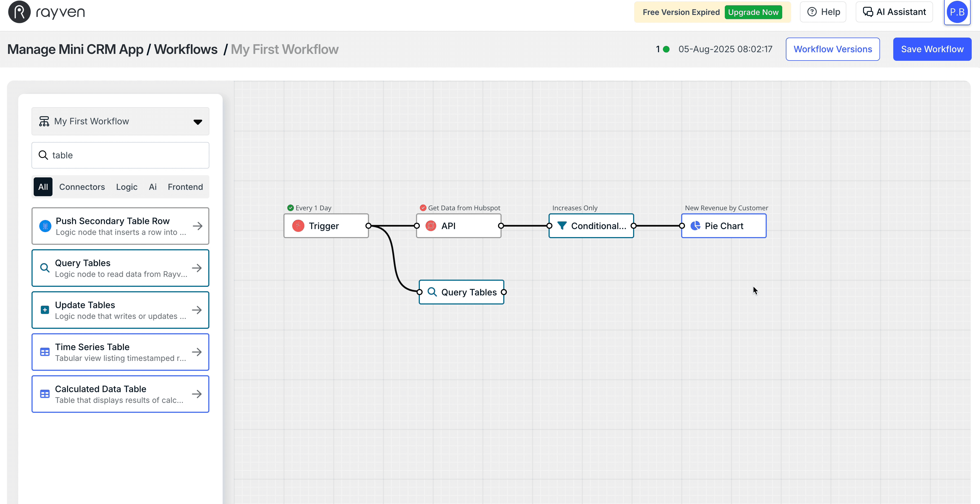Click the Calculated Data Table grid icon
980x504 pixels.
click(45, 394)
